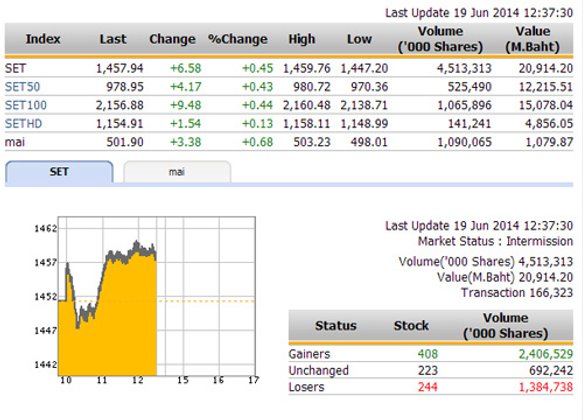Click SET50 change value +4.17
Viewport: 583px width, 420px height.
click(x=186, y=87)
